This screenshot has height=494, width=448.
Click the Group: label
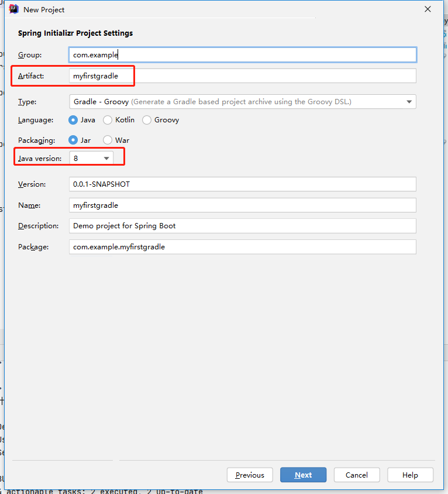[x=30, y=55]
